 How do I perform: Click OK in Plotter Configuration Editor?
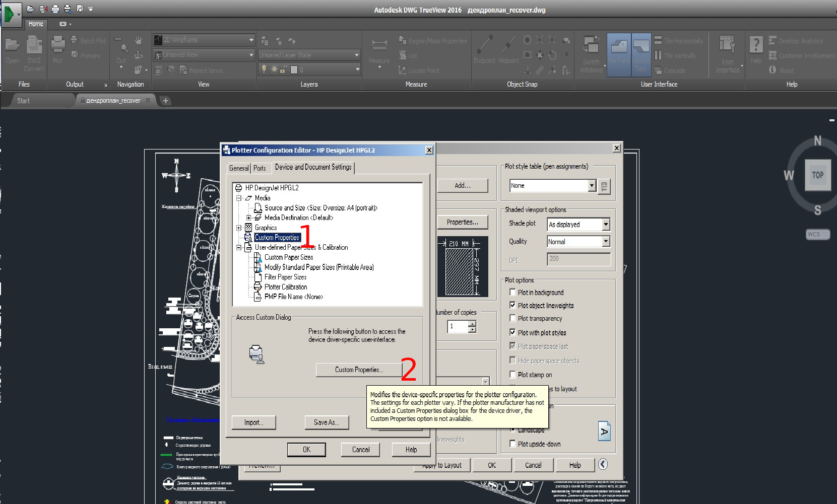coord(306,450)
